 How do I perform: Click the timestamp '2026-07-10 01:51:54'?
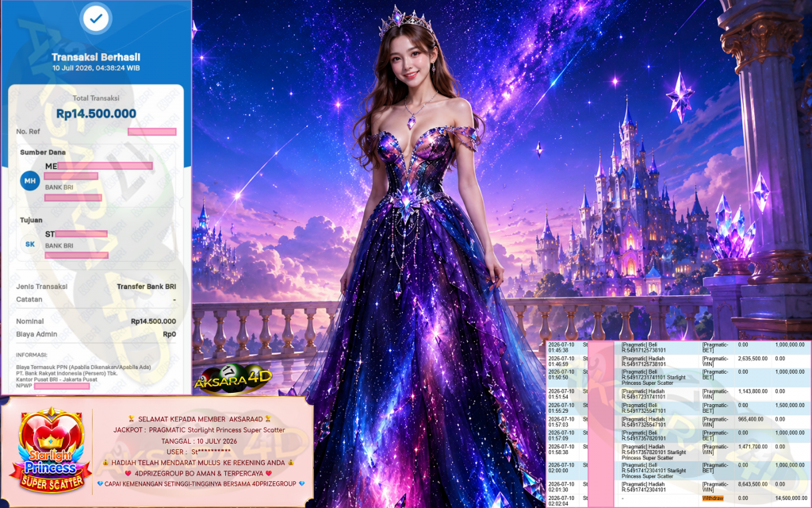[x=561, y=394]
